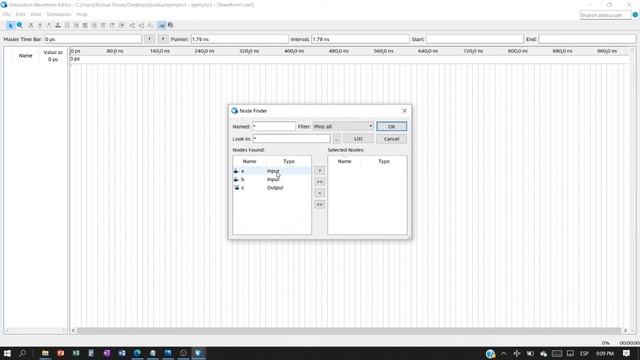Click the 800.0 ns timeline marker

click(518, 51)
